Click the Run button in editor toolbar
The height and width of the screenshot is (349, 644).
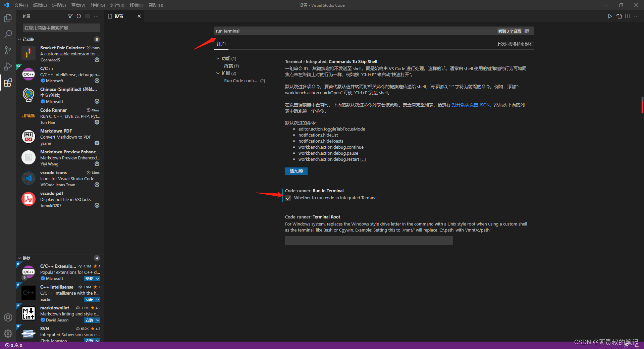pyautogui.click(x=610, y=16)
